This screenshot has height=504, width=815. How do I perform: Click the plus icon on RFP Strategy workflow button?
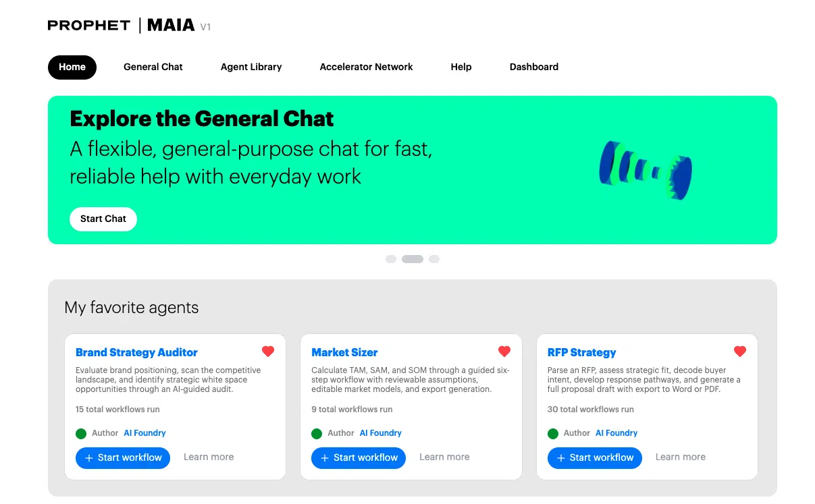click(560, 457)
